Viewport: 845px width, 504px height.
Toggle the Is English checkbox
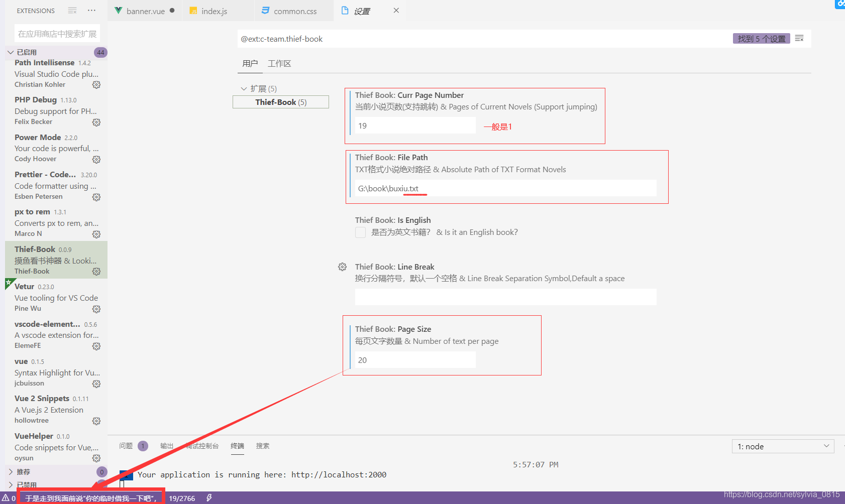[360, 232]
